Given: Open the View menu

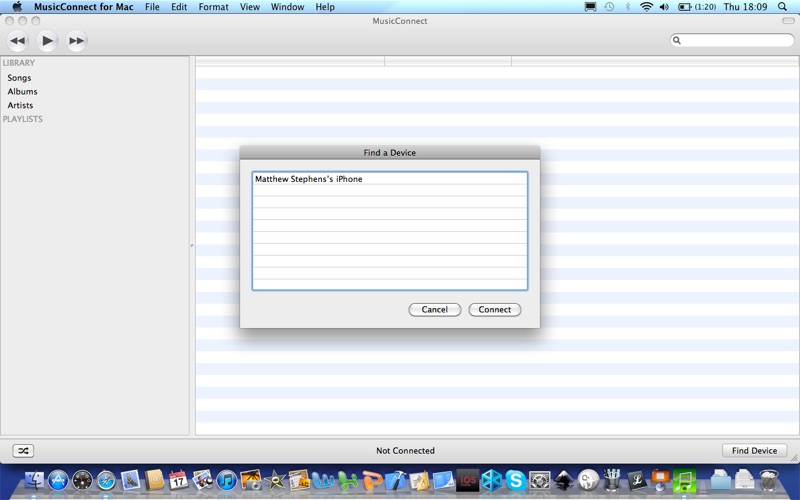Looking at the screenshot, I should coord(250,7).
